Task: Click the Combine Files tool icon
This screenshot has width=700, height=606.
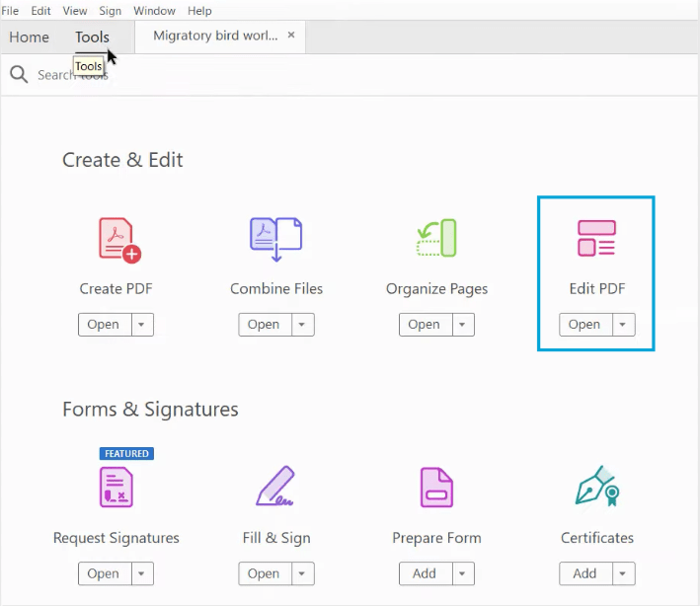Action: click(275, 239)
